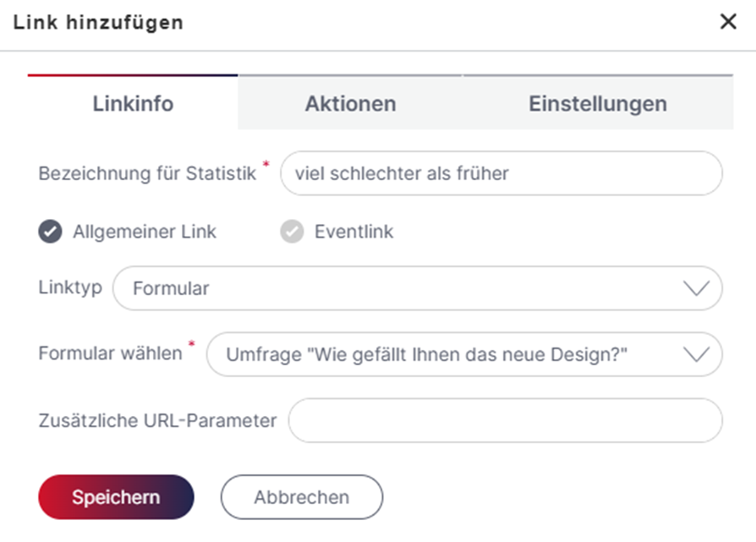Focus the Zusätzliche URL-Parameter input

pos(506,420)
